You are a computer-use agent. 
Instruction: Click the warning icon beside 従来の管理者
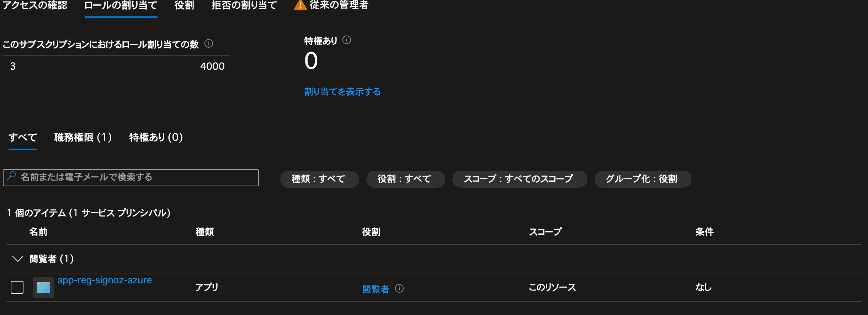point(300,5)
